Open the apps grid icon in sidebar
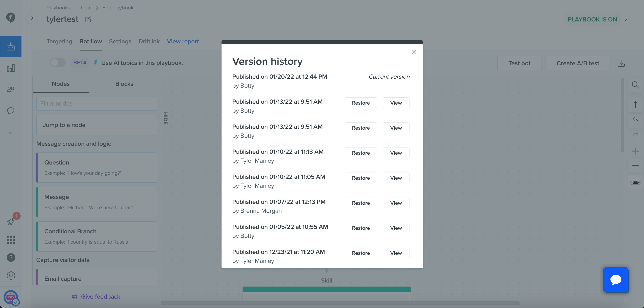Screen dimensions: 644x308 coord(11,240)
